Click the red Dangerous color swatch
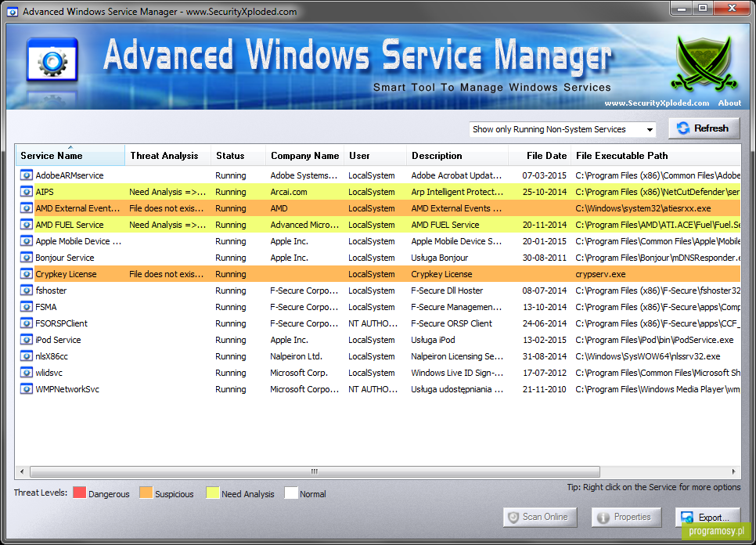Viewport: 756px width, 545px height. [80, 493]
